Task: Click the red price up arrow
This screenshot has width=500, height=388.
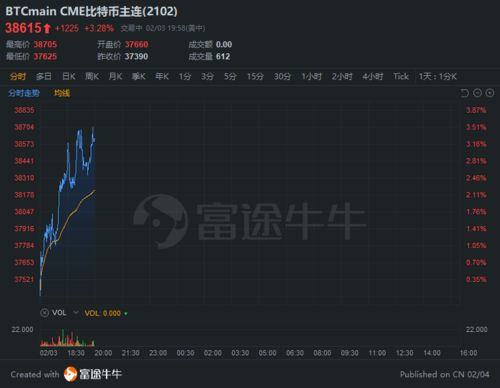Action: click(47, 28)
